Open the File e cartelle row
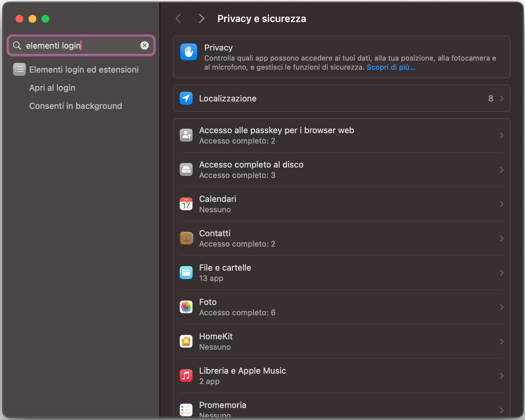Image resolution: width=525 pixels, height=420 pixels. click(341, 273)
